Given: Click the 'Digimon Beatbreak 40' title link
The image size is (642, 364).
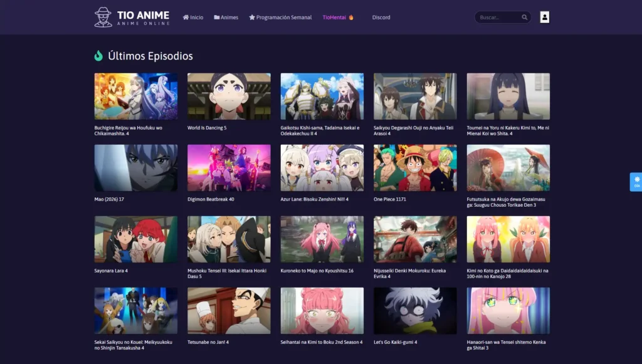Looking at the screenshot, I should point(211,199).
